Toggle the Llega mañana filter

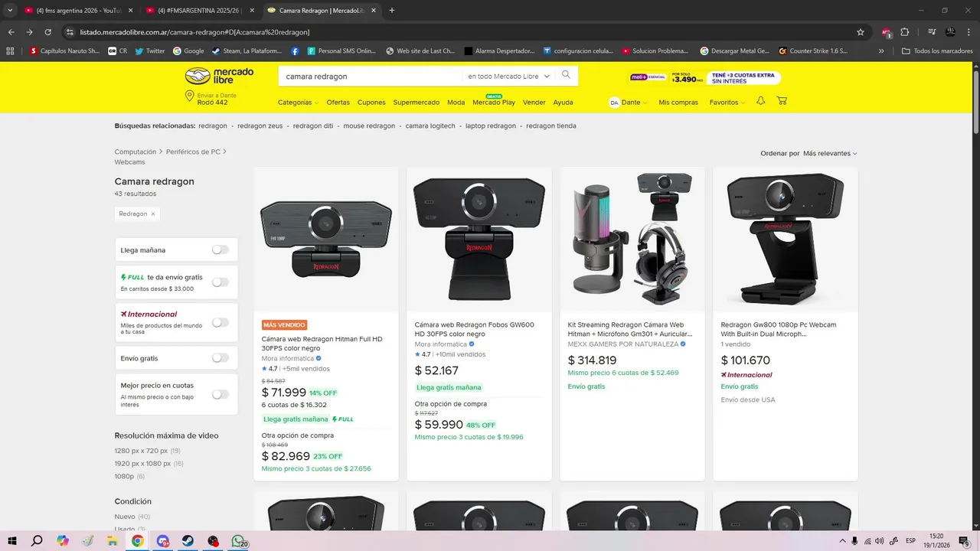coord(220,249)
